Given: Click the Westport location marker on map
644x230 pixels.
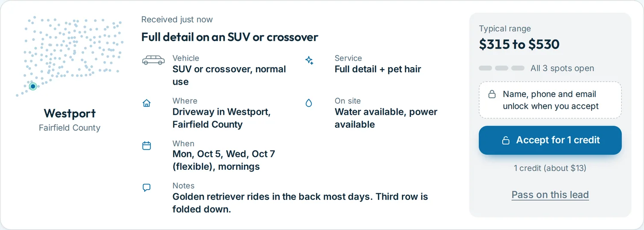Looking at the screenshot, I should click(x=33, y=86).
